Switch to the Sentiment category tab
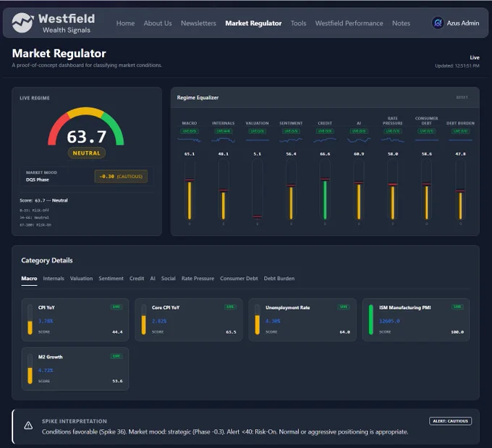 pos(111,279)
